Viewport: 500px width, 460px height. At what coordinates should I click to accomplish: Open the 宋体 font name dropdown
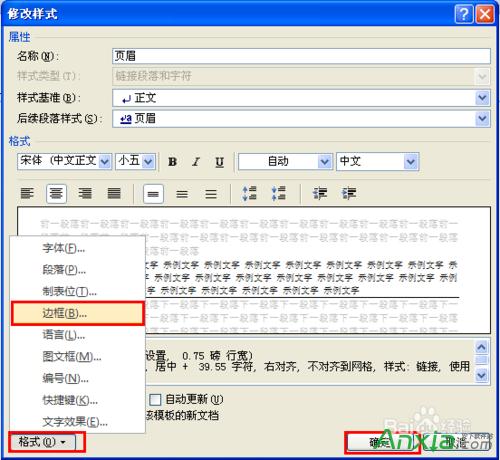coord(105,162)
